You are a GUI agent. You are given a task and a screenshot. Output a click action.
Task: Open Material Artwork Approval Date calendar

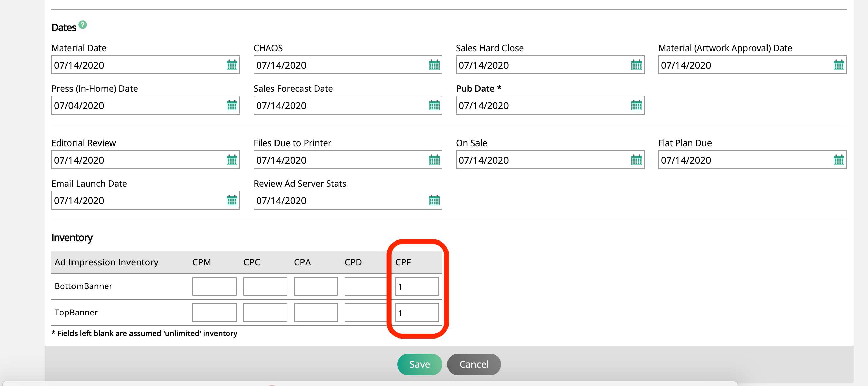(839, 65)
